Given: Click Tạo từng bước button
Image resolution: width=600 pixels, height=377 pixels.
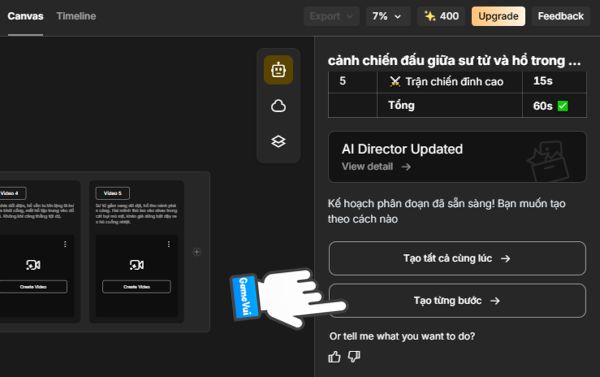Looking at the screenshot, I should coord(457,301).
